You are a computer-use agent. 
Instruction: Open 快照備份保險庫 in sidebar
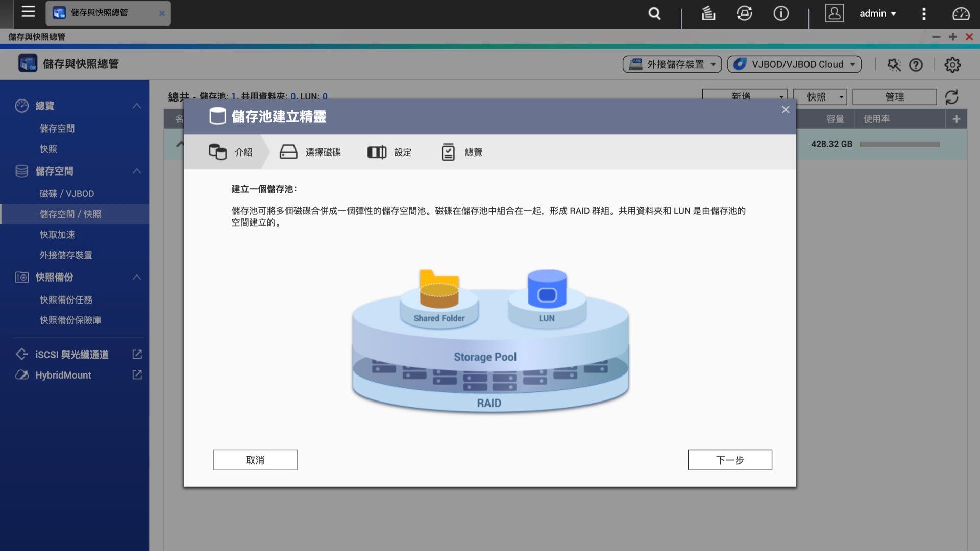pyautogui.click(x=70, y=320)
